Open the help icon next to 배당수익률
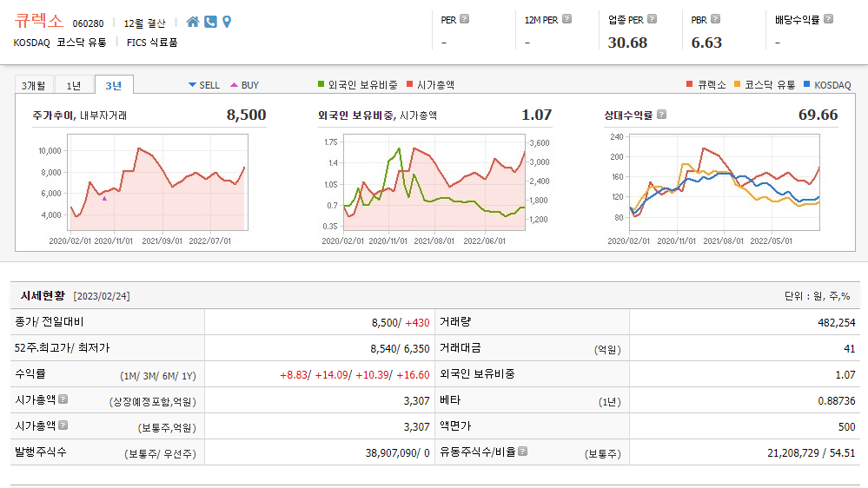 click(828, 19)
